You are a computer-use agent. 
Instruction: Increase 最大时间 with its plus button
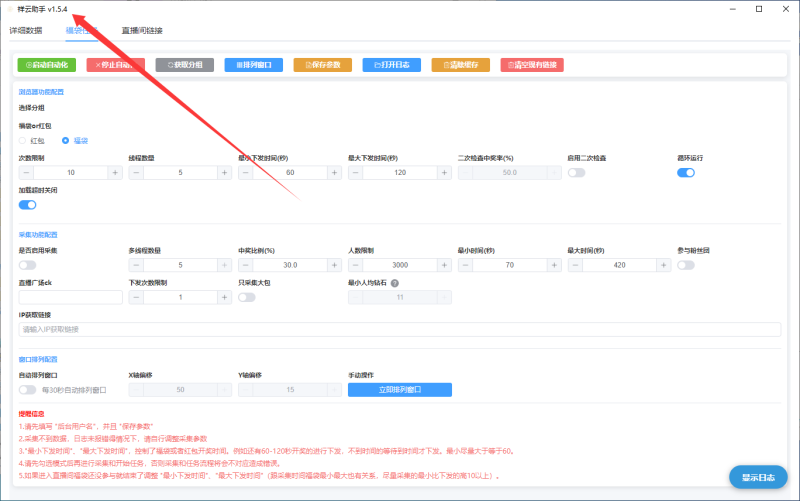tap(664, 265)
